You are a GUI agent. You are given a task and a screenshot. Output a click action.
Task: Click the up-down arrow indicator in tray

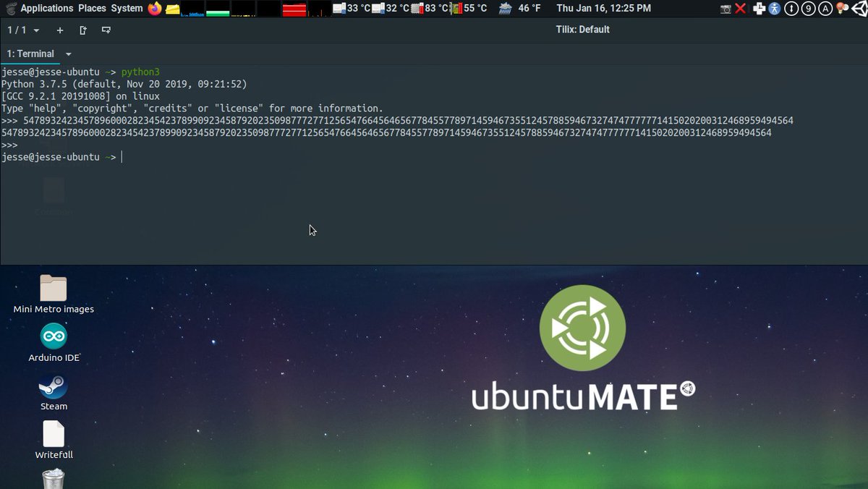click(792, 9)
